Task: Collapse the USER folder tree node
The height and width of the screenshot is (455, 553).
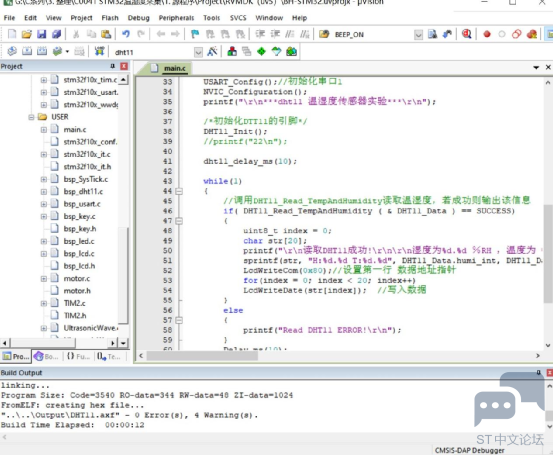Action: [x=31, y=117]
